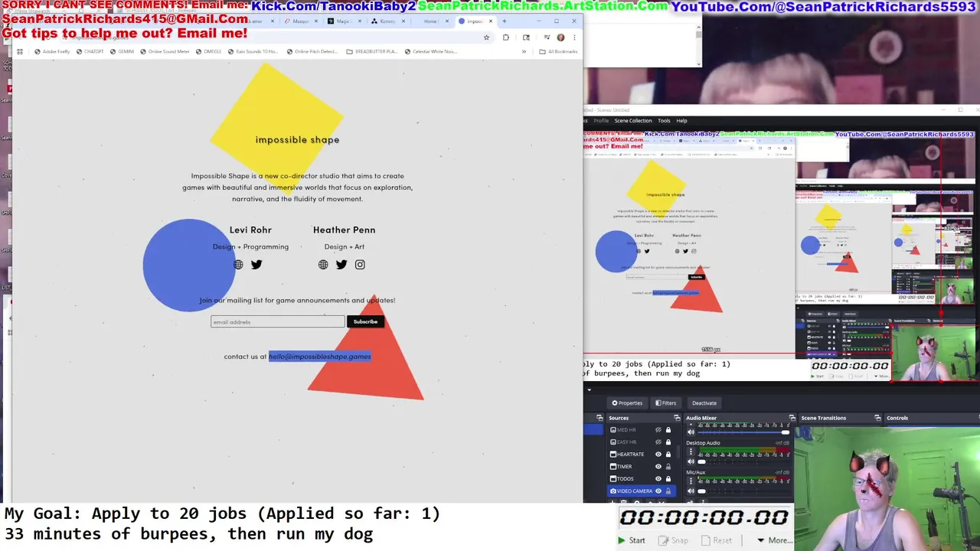Open the OBS Profile menu
The width and height of the screenshot is (980, 551).
pyautogui.click(x=601, y=120)
